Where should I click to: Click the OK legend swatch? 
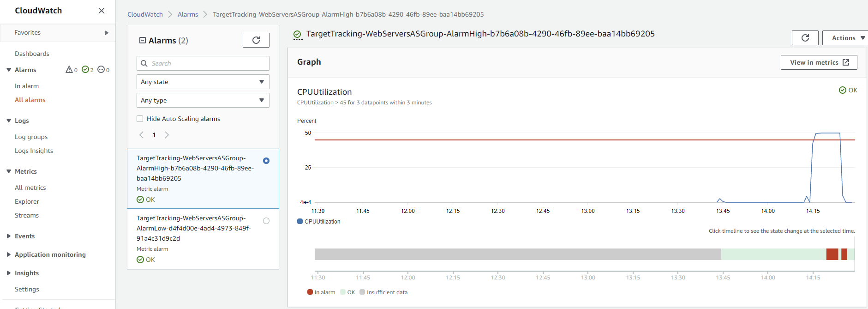tap(343, 292)
